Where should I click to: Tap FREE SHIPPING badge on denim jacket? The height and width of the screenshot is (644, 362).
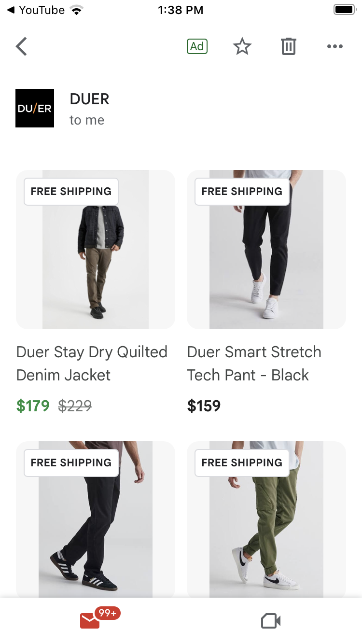71,191
